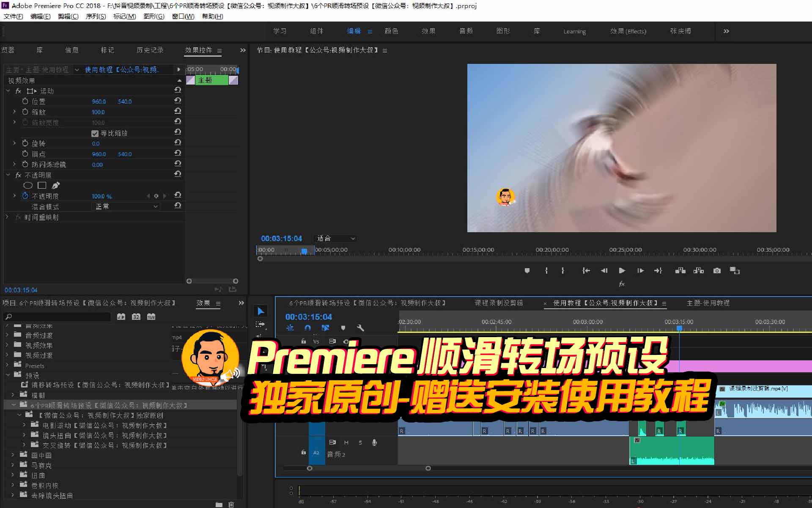This screenshot has width=812, height=508.
Task: Mark In point in monitor
Action: pos(546,271)
